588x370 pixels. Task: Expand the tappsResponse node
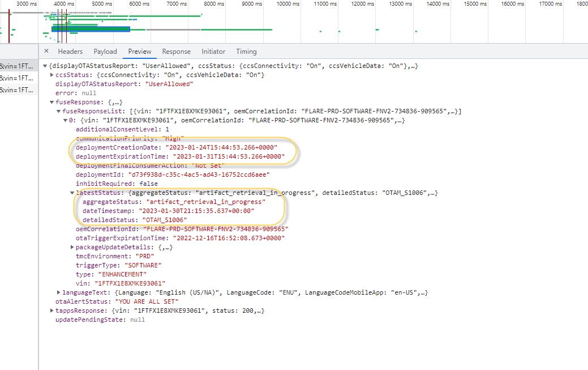click(x=51, y=310)
